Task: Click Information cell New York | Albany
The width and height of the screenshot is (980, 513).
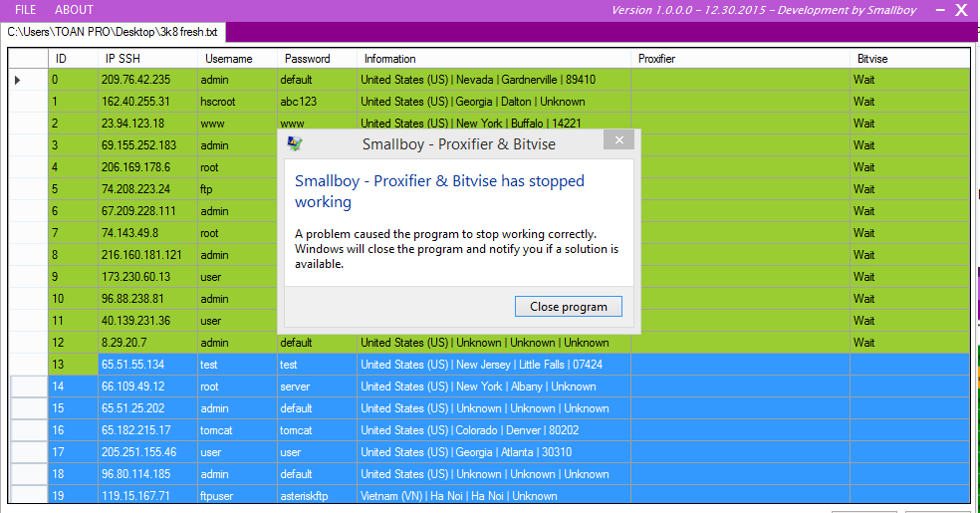Action: [494, 386]
